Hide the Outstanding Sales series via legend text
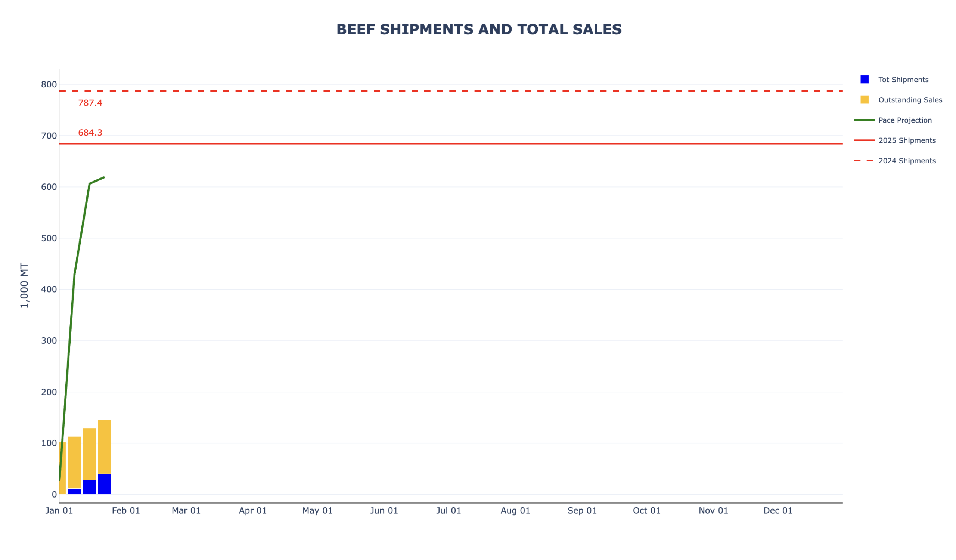The height and width of the screenshot is (560, 956). tap(910, 100)
